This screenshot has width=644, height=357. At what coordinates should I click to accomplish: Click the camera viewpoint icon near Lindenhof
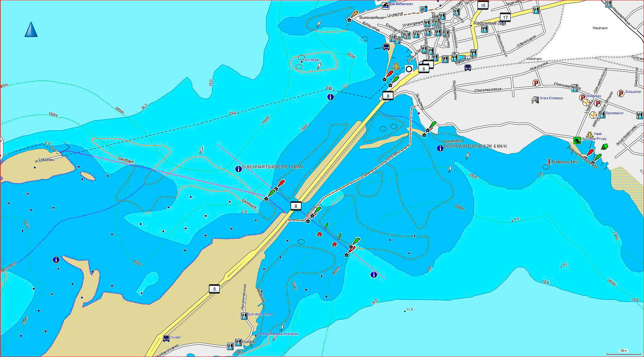(423, 9)
